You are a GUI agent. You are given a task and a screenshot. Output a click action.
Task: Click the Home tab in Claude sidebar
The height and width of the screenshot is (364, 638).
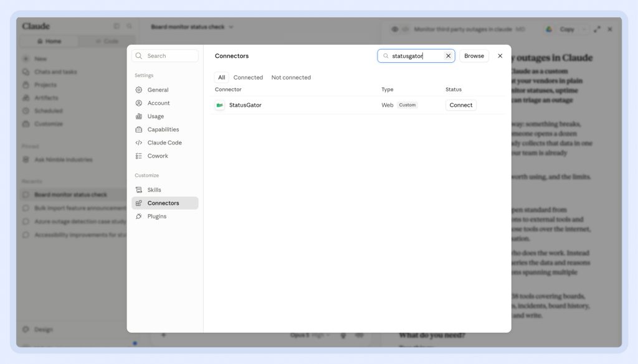click(49, 41)
